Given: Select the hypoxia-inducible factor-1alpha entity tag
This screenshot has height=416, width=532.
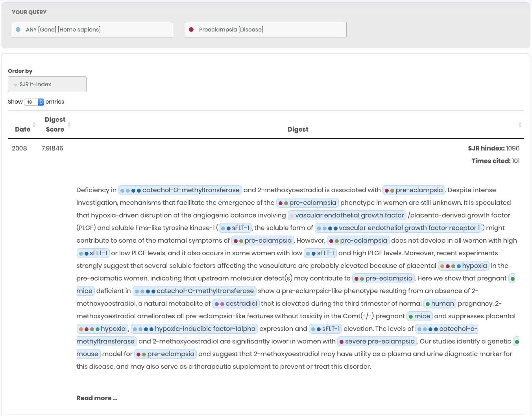Looking at the screenshot, I should click(194, 329).
